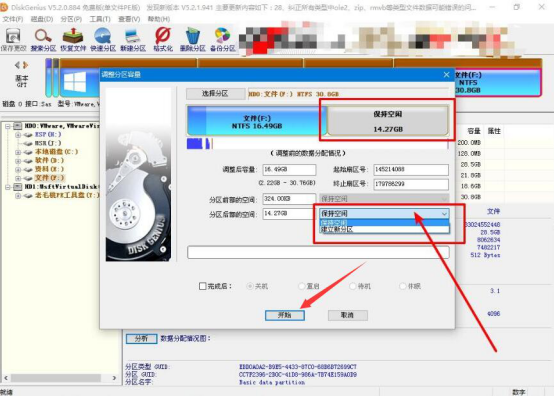Image resolution: width=554 pixels, height=396 pixels.
Task: Open the 分区(P) menu
Action: (71, 19)
